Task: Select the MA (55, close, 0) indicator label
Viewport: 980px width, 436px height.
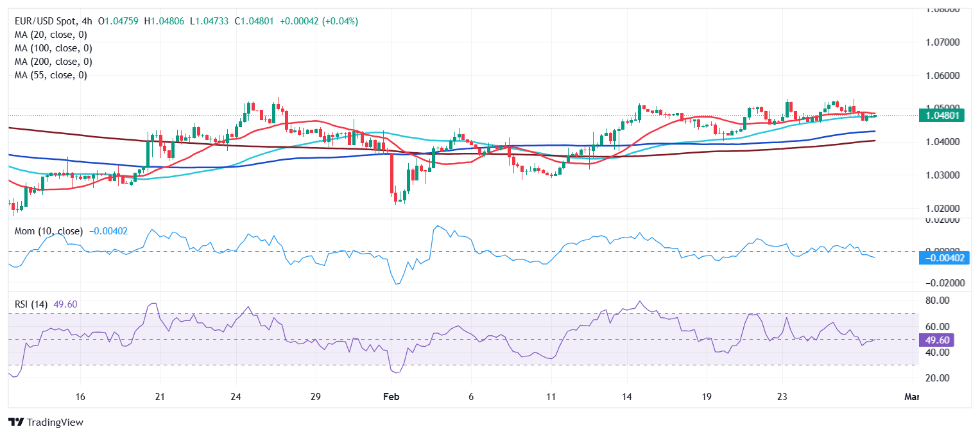Action: pos(51,75)
